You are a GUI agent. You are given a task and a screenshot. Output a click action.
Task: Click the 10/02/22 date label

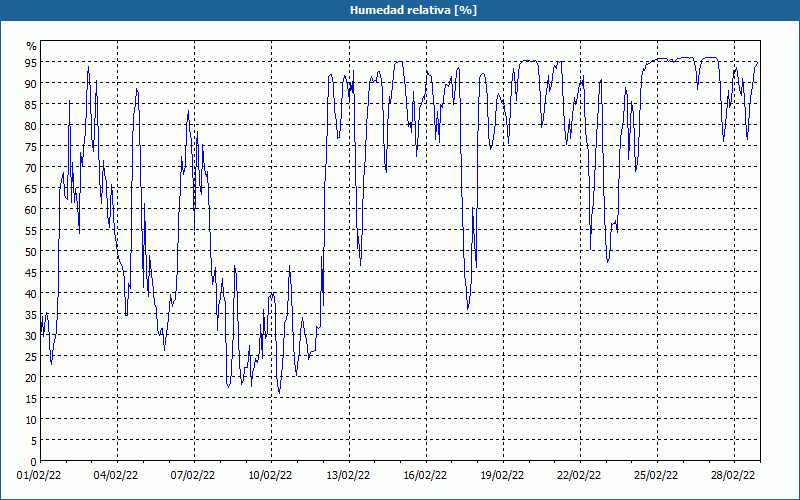(x=270, y=476)
